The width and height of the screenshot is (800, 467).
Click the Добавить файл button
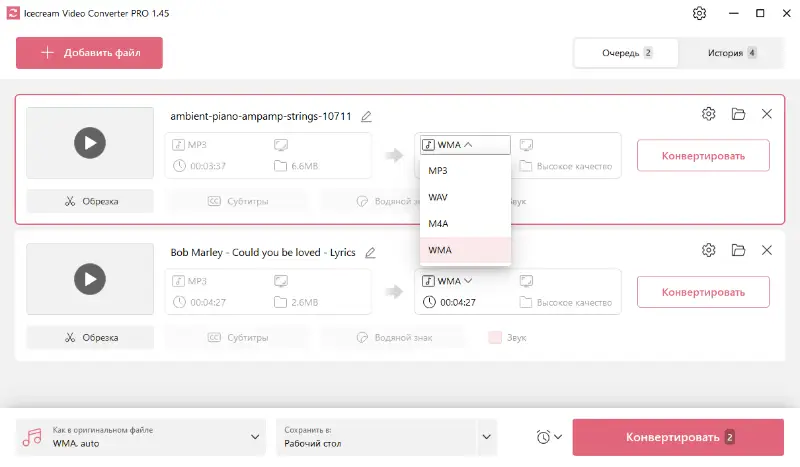89,53
